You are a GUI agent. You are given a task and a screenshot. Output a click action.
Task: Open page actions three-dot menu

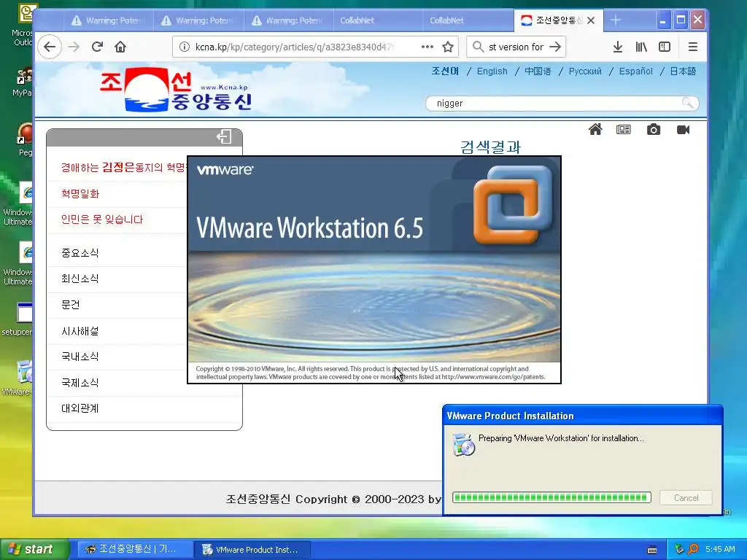(x=427, y=47)
